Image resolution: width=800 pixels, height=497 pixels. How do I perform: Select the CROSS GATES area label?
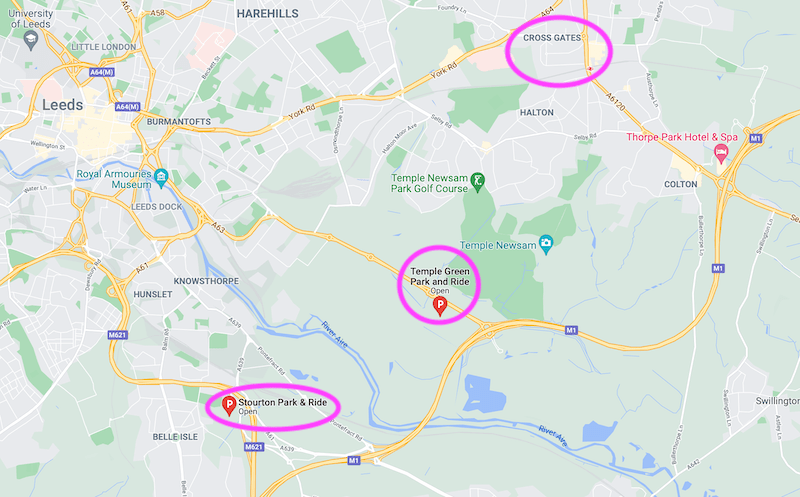[x=552, y=38]
